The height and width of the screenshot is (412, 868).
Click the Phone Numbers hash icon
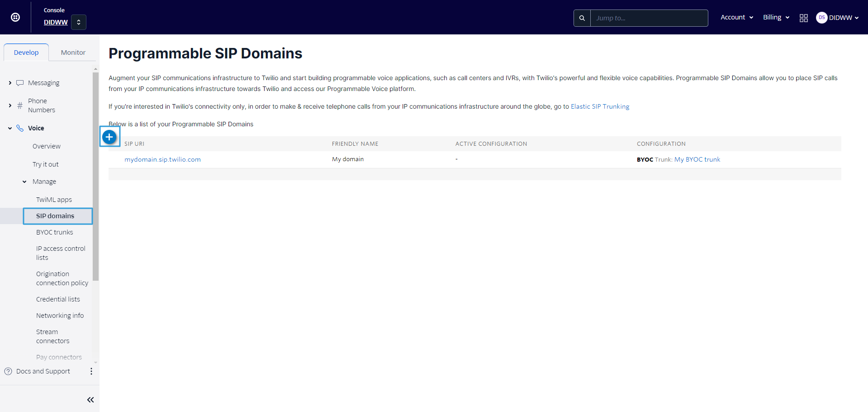pyautogui.click(x=20, y=105)
